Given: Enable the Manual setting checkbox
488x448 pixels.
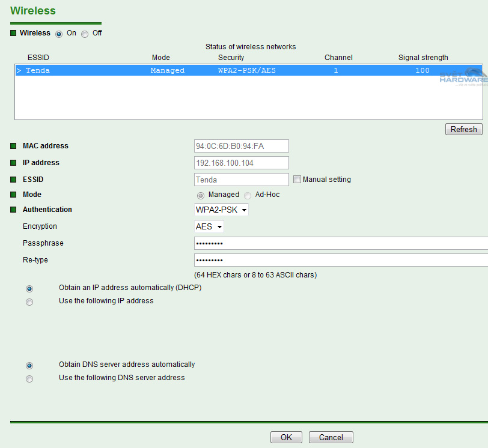Looking at the screenshot, I should [x=297, y=180].
